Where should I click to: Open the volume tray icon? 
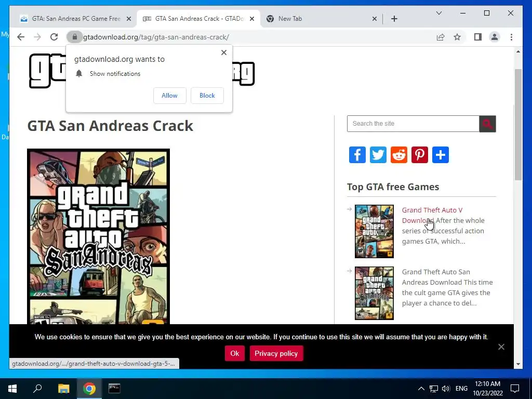[x=445, y=389]
